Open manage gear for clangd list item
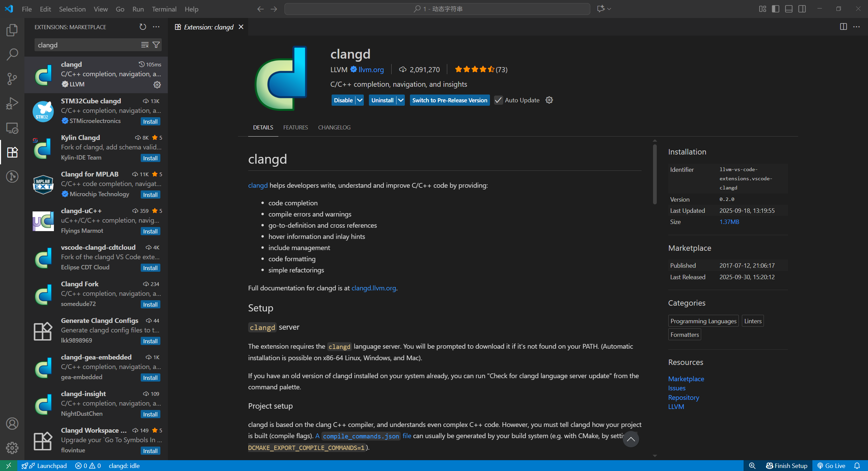Screen dimensions: 868x471 [157, 84]
